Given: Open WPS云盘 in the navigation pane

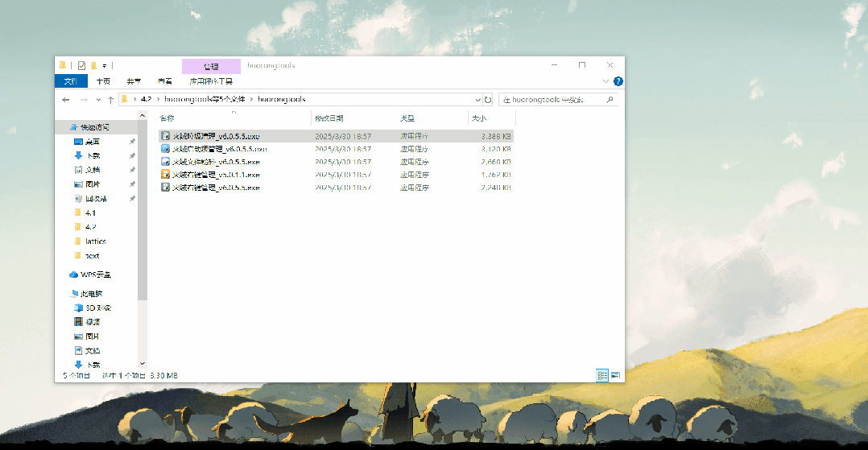Looking at the screenshot, I should click(x=95, y=275).
